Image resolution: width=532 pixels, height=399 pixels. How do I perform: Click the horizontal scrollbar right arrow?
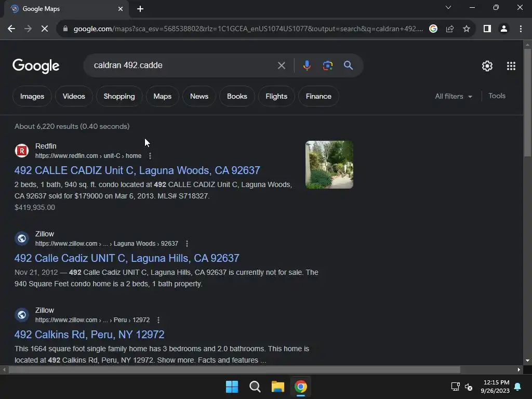[x=519, y=369]
